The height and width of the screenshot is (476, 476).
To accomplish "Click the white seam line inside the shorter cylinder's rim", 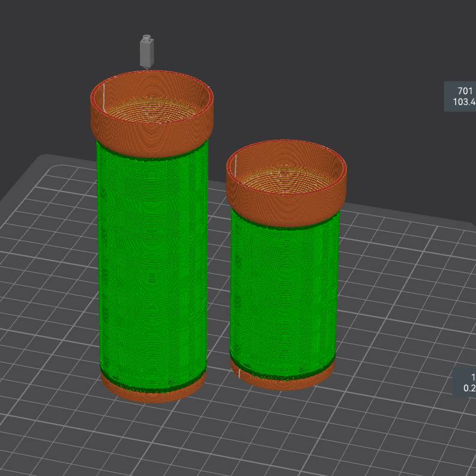I will (235, 165).
